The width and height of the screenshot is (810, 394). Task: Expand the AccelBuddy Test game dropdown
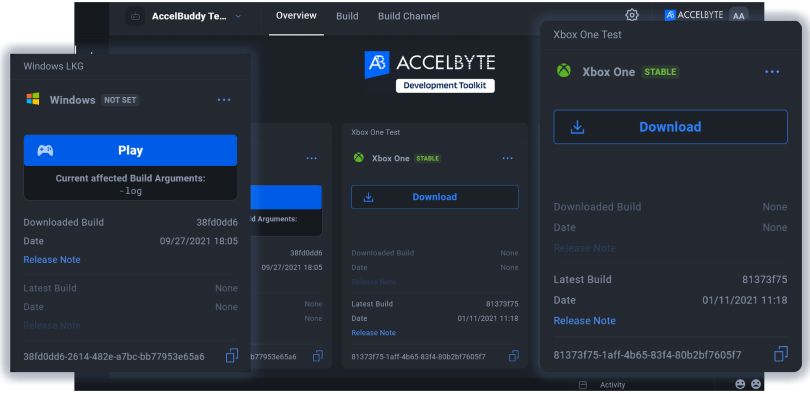click(238, 16)
